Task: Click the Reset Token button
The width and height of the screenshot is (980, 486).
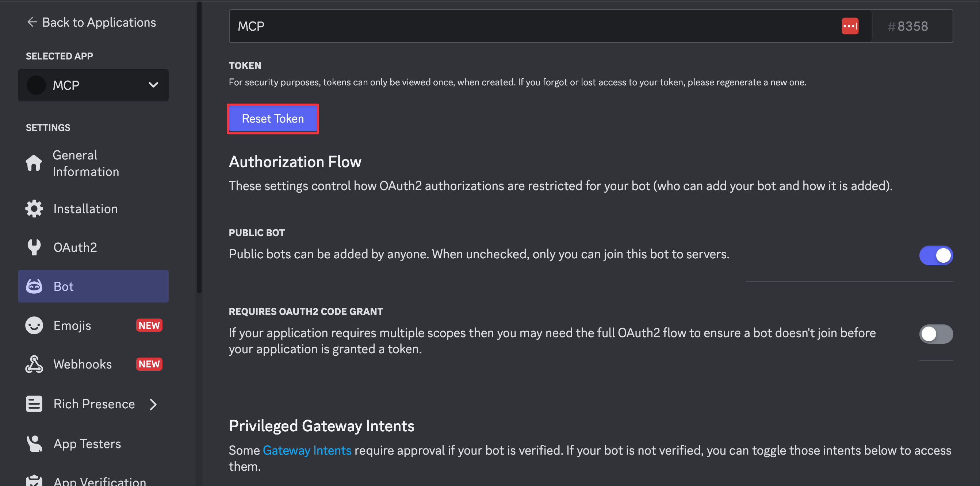Action: pos(273,118)
